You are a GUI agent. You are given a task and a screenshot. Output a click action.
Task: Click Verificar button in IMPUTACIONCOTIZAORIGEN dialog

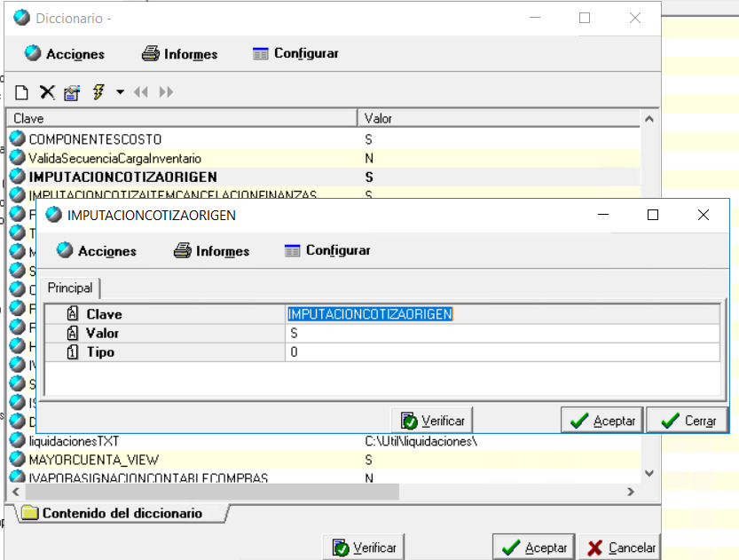[432, 421]
